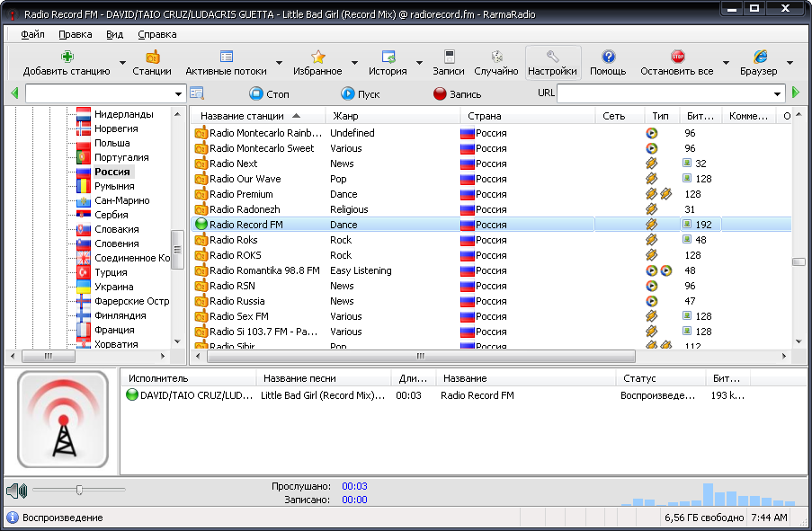
Task: Open the Файл menu
Action: tap(32, 34)
